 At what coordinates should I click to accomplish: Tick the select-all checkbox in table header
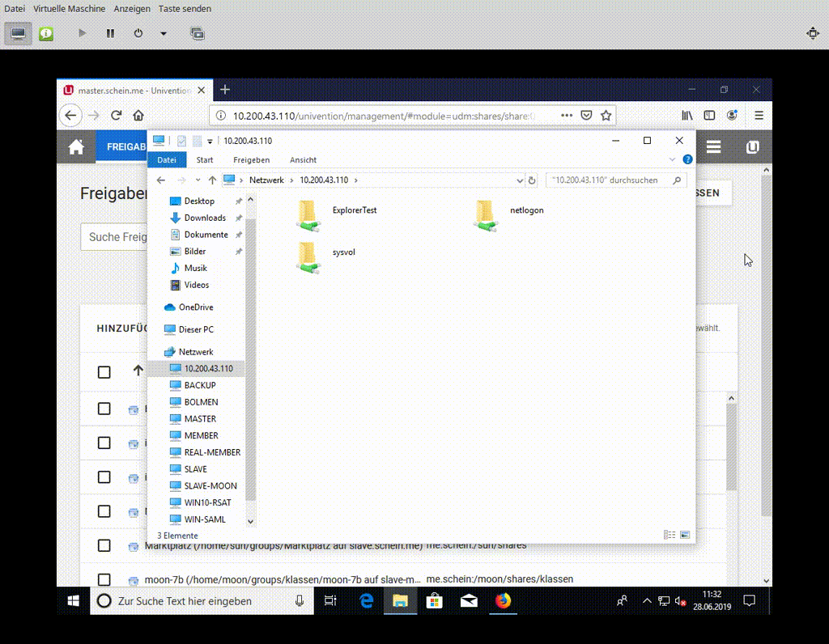[104, 372]
